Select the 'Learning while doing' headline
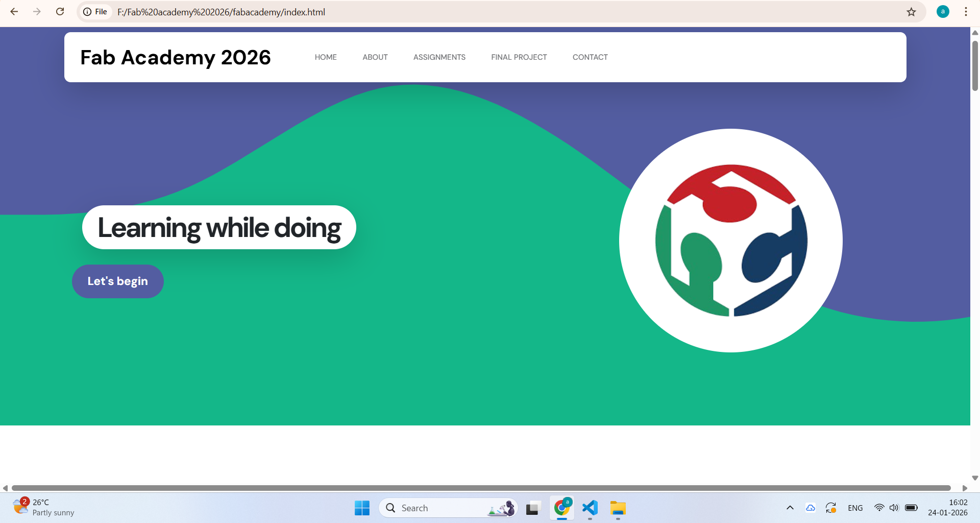 click(219, 228)
